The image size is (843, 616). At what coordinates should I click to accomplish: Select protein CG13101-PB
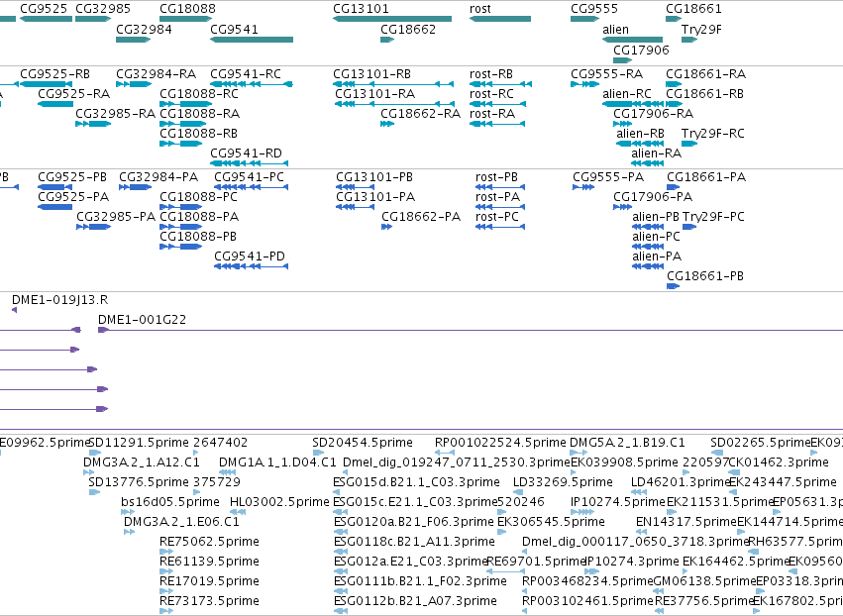point(355,187)
